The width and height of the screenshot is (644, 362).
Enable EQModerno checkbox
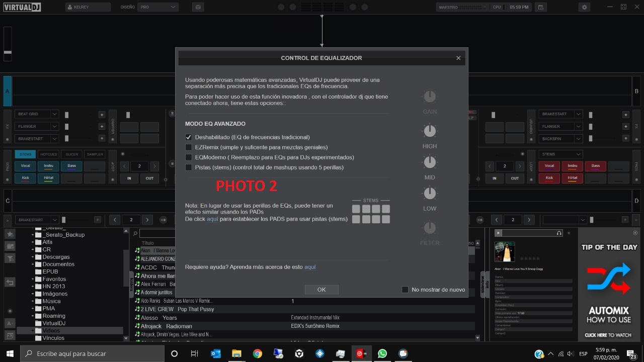coord(189,157)
